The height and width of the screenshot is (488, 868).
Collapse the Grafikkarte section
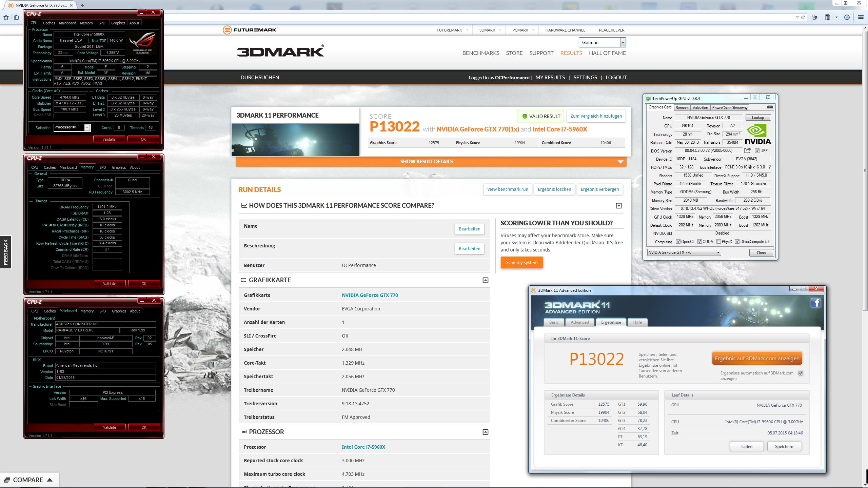pyautogui.click(x=486, y=280)
